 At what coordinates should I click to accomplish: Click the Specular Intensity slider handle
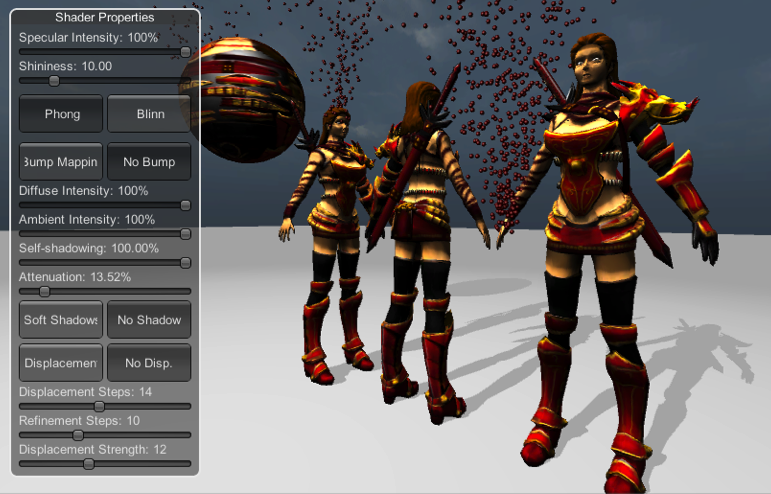186,51
